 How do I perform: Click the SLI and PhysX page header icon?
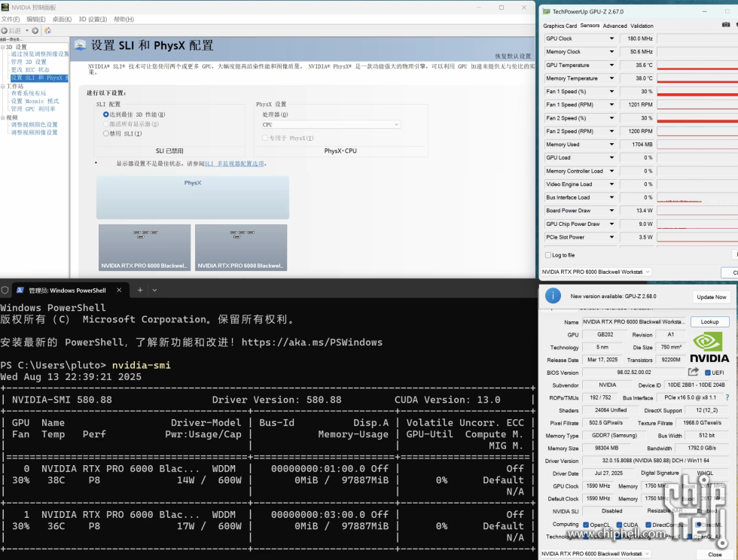tap(80, 45)
